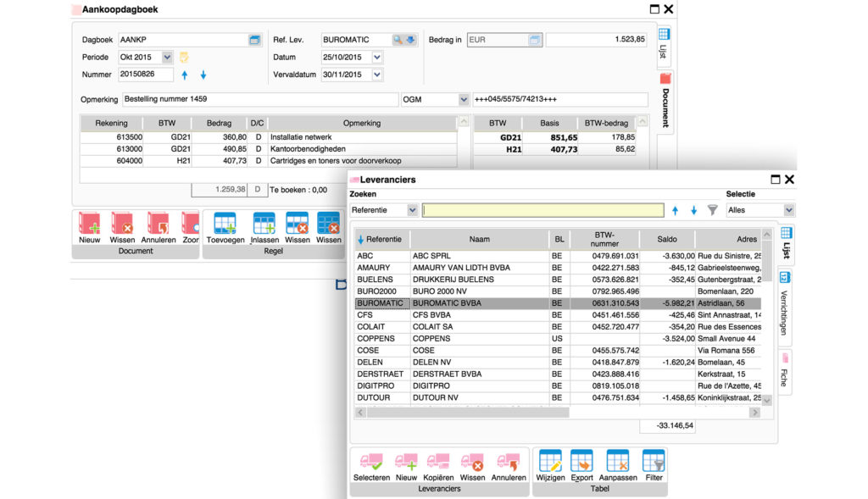Screen dimensions: 868x499
Task: Expand the OGM dropdown
Action: pyautogui.click(x=464, y=100)
